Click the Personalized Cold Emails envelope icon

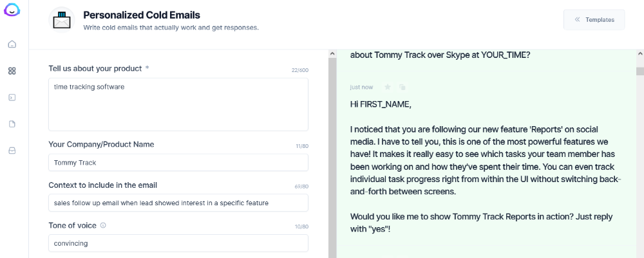click(x=62, y=20)
